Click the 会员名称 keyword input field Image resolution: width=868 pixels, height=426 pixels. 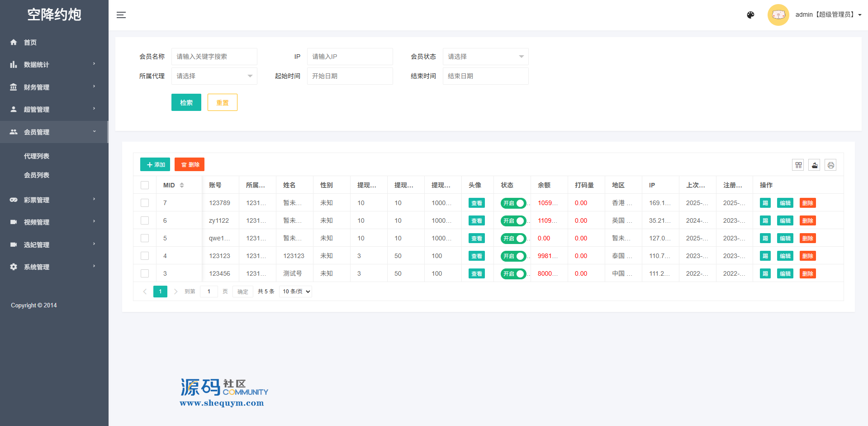tap(214, 57)
